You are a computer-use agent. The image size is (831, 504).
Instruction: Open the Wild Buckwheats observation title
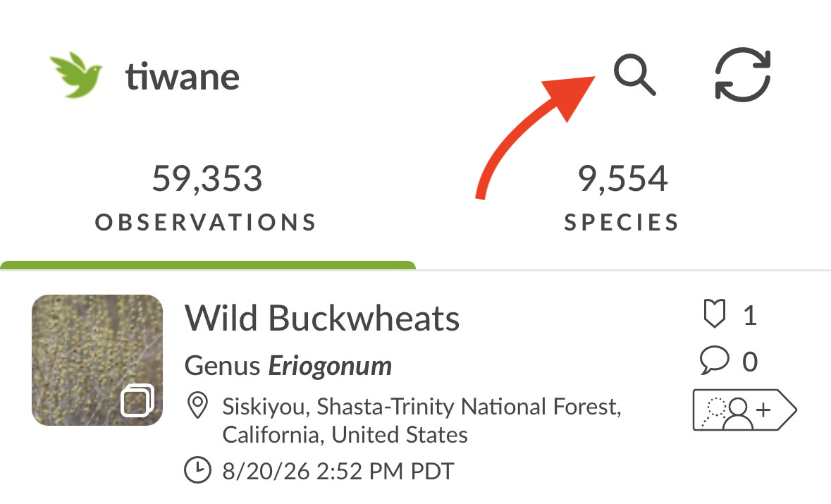[321, 319]
